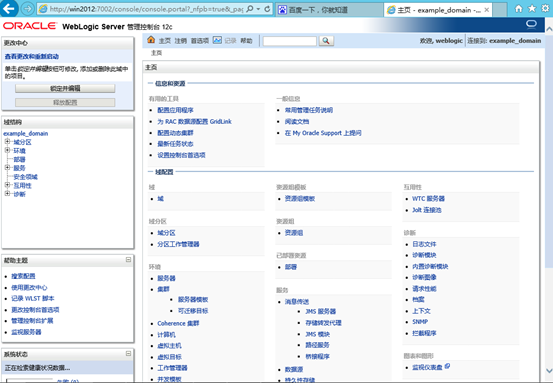The height and width of the screenshot is (383, 553).
Task: Collapse the 帮助主题 panel
Action: pyautogui.click(x=128, y=260)
